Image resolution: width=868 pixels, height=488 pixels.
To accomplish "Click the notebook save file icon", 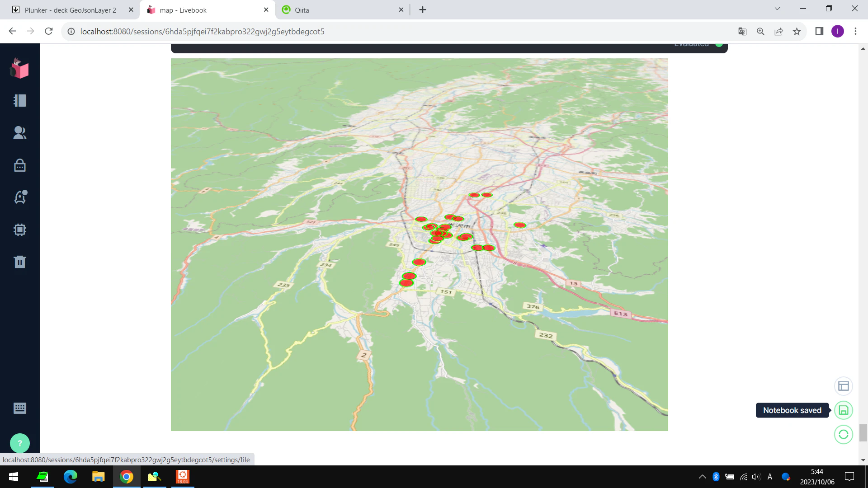I will (843, 410).
